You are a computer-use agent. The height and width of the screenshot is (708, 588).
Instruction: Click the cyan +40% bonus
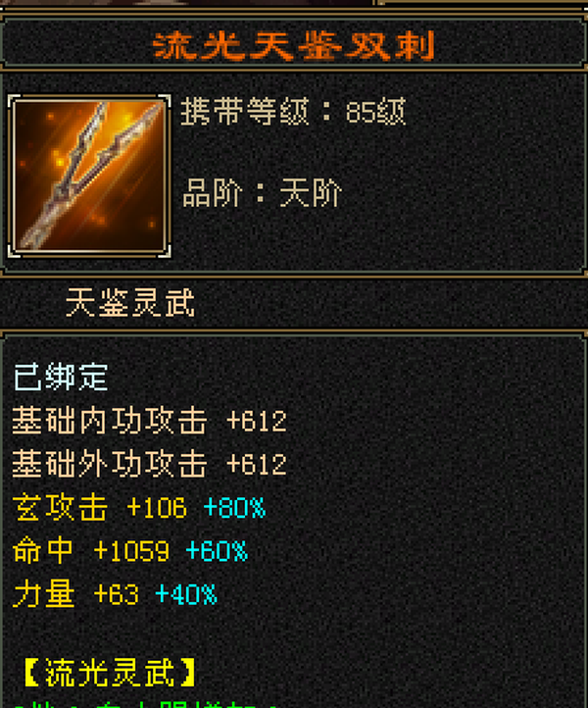click(x=186, y=594)
